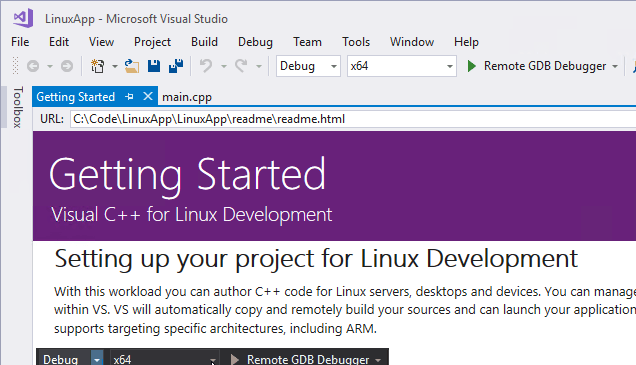Open the Toolbox side panel
The width and height of the screenshot is (636, 365).
coord(17,107)
